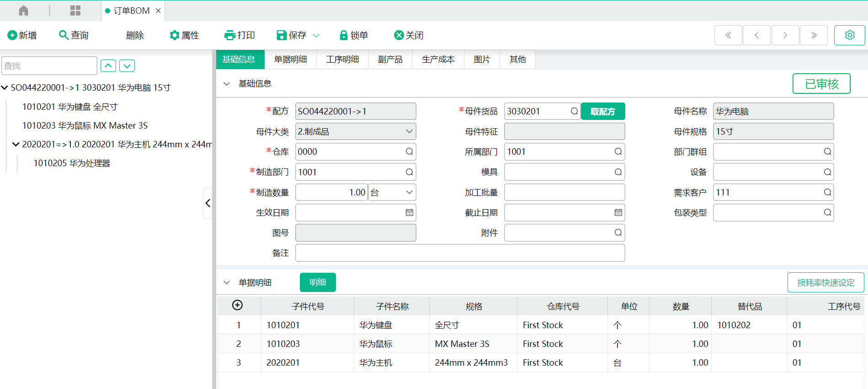Image resolution: width=868 pixels, height=389 pixels.
Task: Switch to the 工序明细 tab
Action: [x=342, y=59]
